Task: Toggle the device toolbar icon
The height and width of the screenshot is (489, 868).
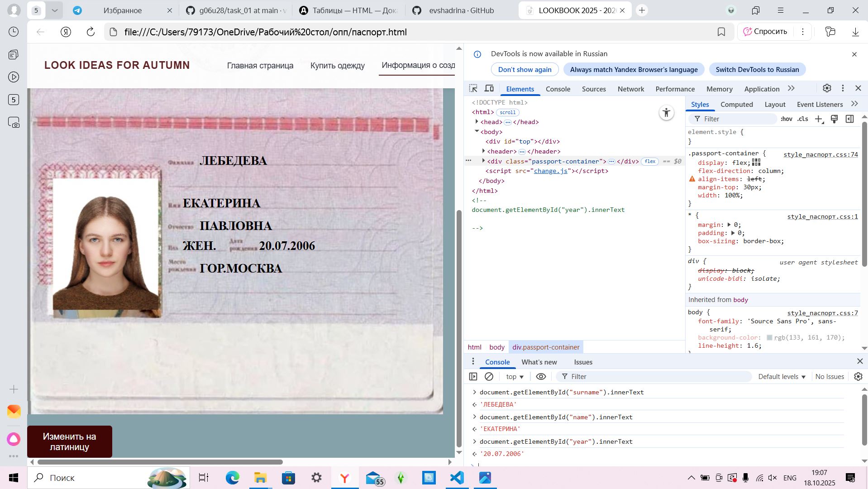Action: (x=489, y=89)
